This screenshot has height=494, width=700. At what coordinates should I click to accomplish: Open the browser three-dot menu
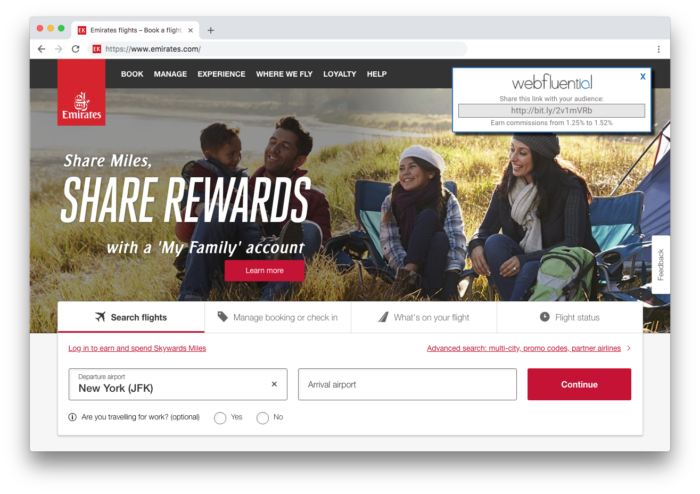coord(658,49)
